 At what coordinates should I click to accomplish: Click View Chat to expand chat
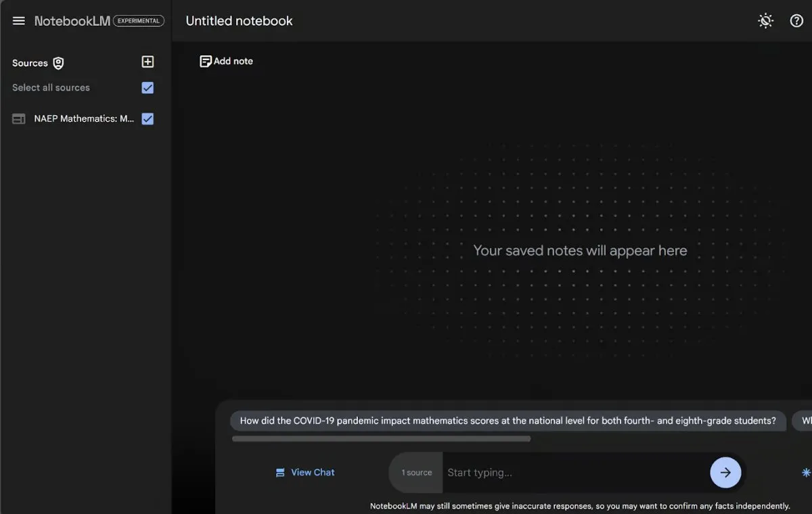pyautogui.click(x=305, y=473)
